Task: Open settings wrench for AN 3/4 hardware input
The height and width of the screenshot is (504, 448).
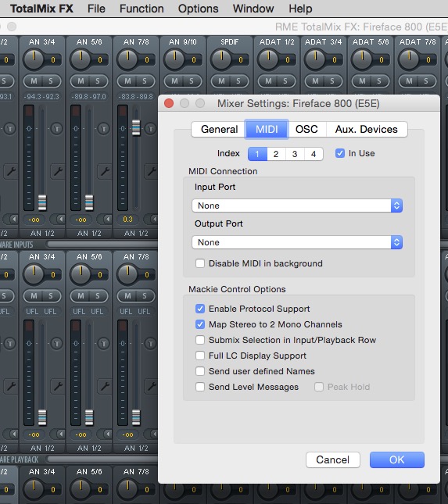Action: pos(58,171)
